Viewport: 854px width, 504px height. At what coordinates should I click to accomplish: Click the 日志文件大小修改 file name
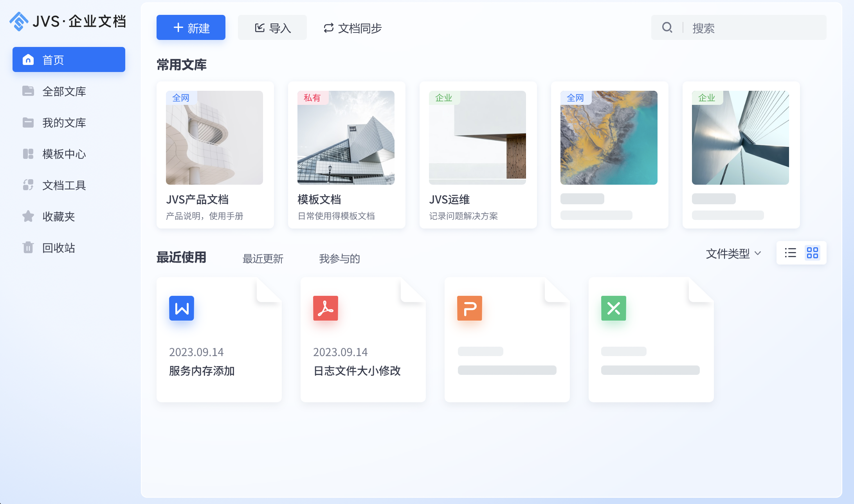357,371
